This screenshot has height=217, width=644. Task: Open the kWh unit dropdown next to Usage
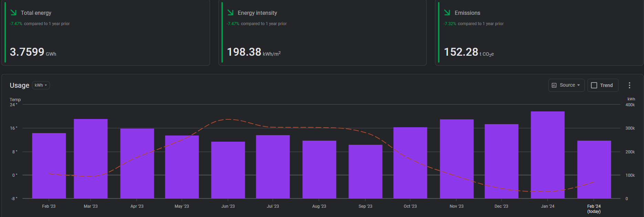coord(41,85)
